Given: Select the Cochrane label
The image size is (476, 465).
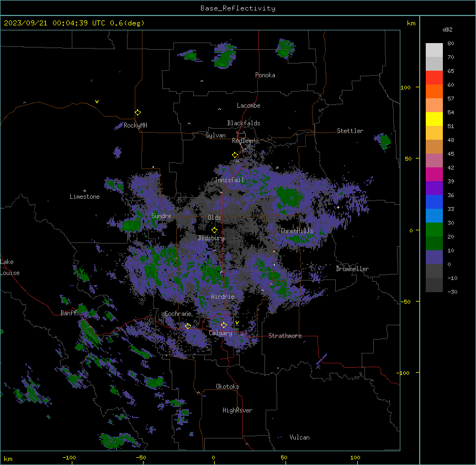Looking at the screenshot, I should pos(178,314).
